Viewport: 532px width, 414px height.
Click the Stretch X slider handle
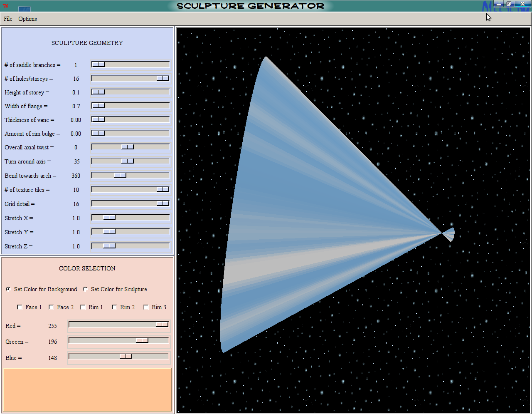109,218
